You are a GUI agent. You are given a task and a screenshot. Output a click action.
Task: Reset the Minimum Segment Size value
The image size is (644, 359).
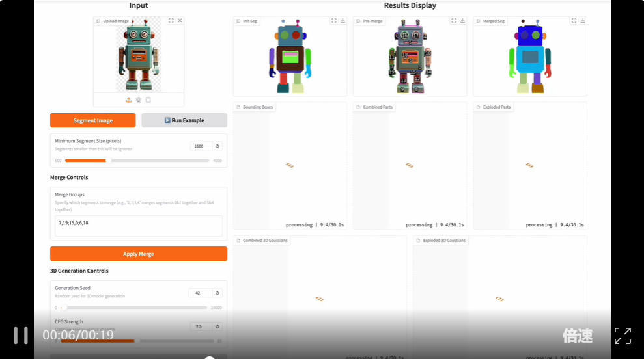coord(217,146)
